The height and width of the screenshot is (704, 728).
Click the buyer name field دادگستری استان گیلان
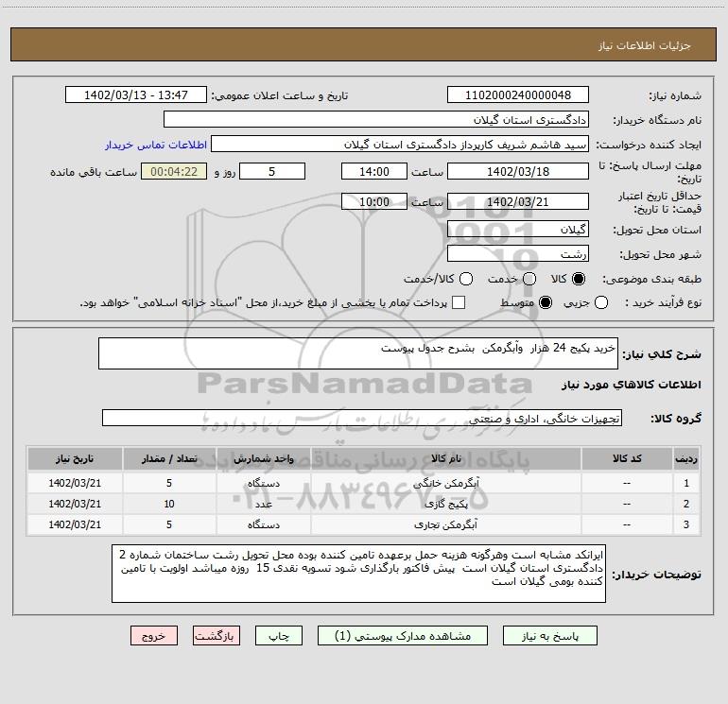click(x=376, y=120)
